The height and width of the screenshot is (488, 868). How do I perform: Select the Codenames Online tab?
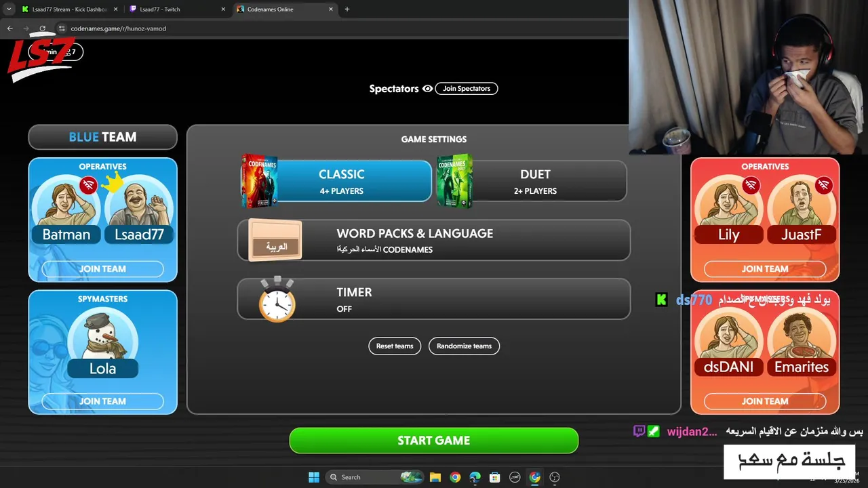click(x=285, y=9)
